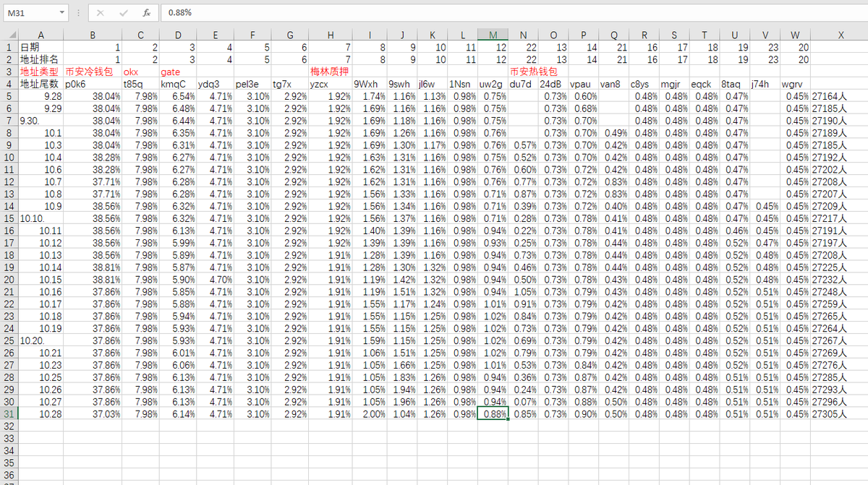The height and width of the screenshot is (485, 868).
Task: Select column B header
Action: (93, 35)
